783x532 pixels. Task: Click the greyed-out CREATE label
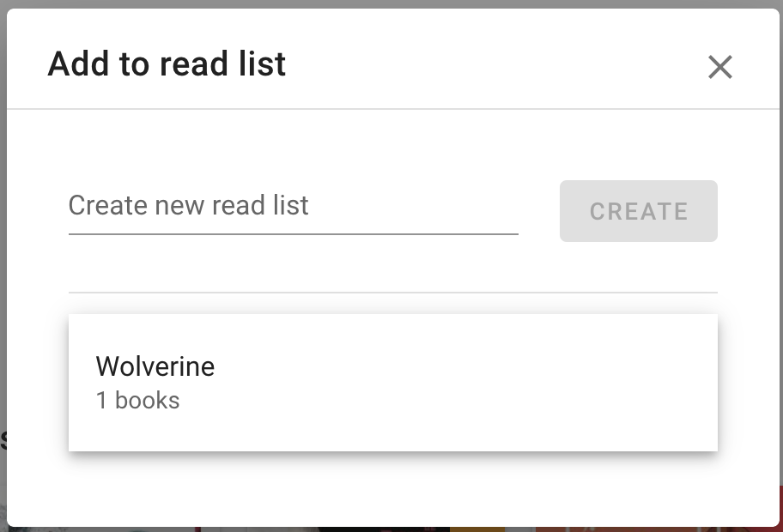(x=638, y=211)
